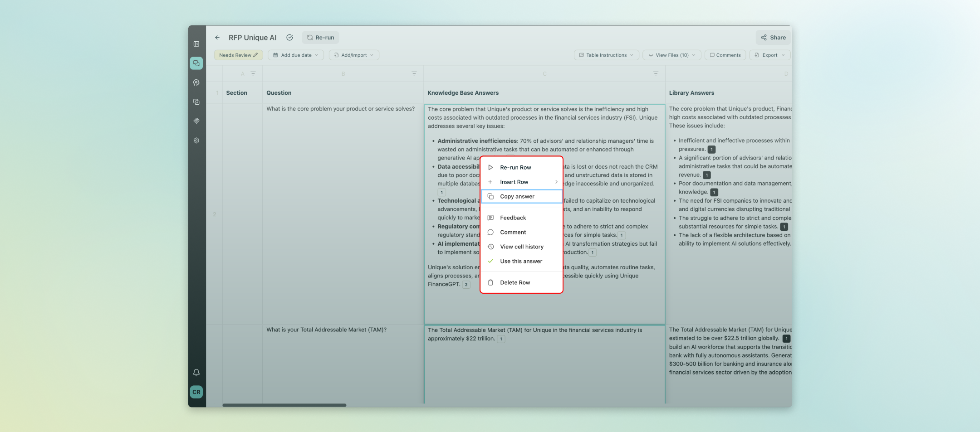Open the filter icon in column B

(x=414, y=73)
